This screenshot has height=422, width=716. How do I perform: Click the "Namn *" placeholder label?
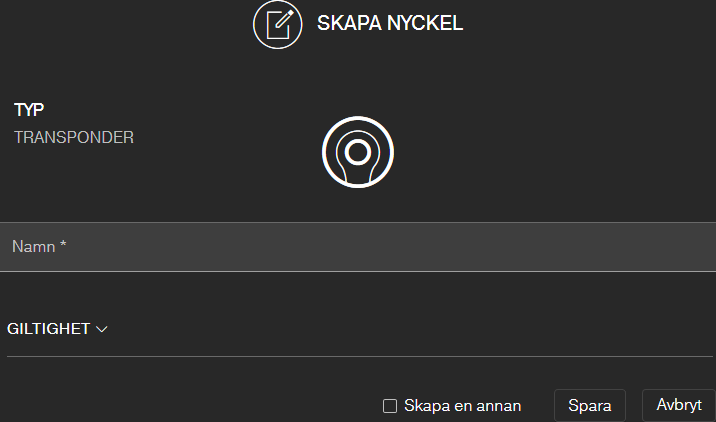(35, 246)
